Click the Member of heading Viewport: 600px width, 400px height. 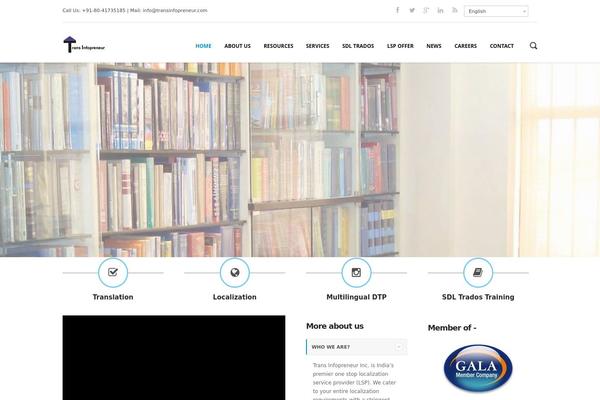click(452, 328)
